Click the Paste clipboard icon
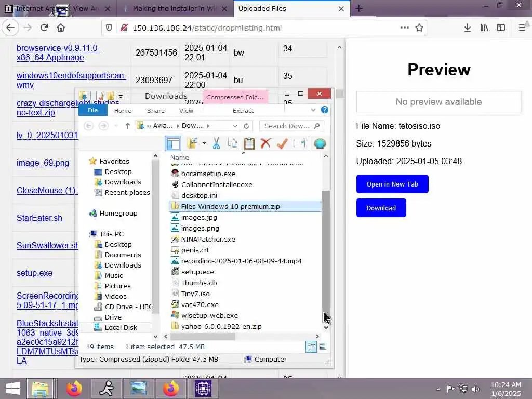The width and height of the screenshot is (532, 399). click(x=249, y=143)
